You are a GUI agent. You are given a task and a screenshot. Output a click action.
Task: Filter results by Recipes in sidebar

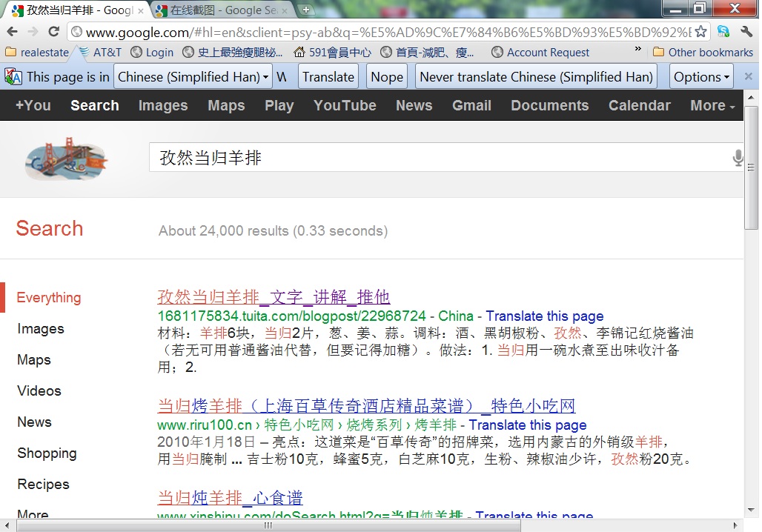[43, 485]
